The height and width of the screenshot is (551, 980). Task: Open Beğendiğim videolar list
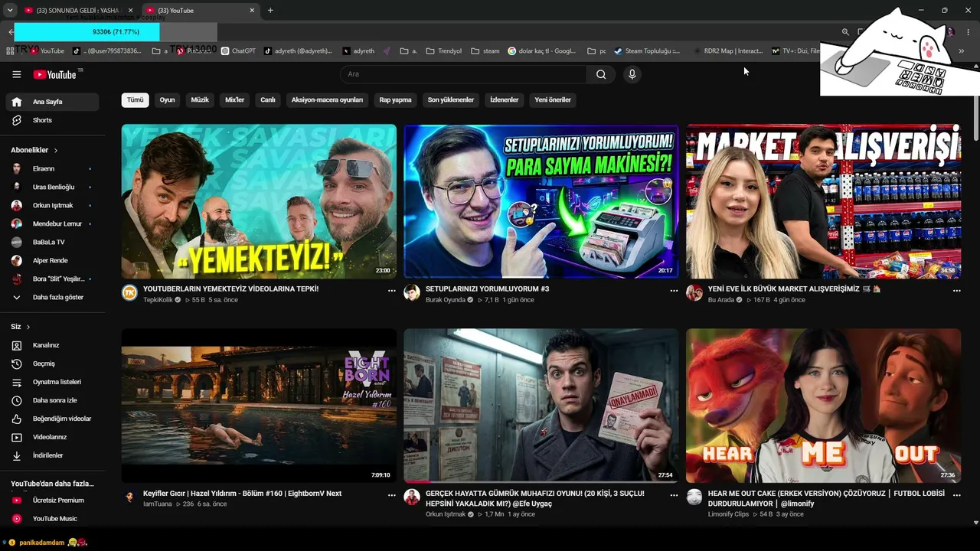pos(52,419)
